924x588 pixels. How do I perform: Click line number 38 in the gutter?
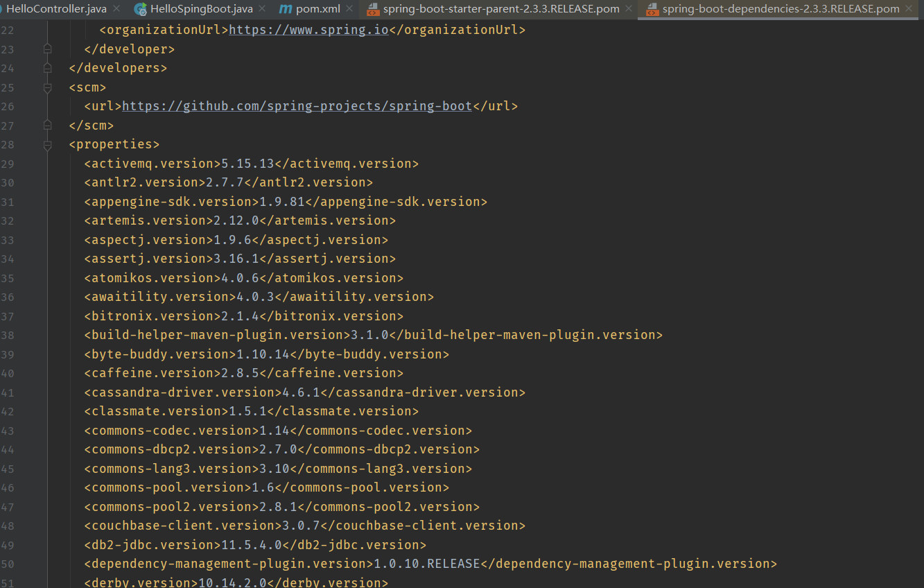(x=8, y=335)
